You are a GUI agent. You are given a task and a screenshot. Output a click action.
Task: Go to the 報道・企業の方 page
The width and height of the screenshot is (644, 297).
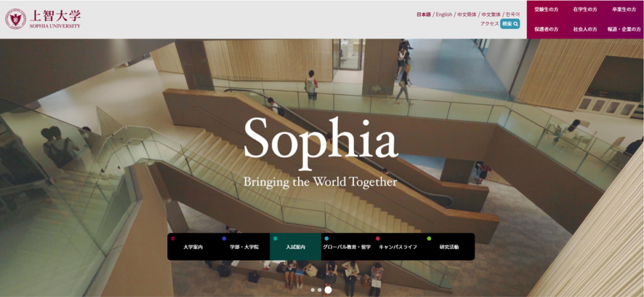point(624,29)
